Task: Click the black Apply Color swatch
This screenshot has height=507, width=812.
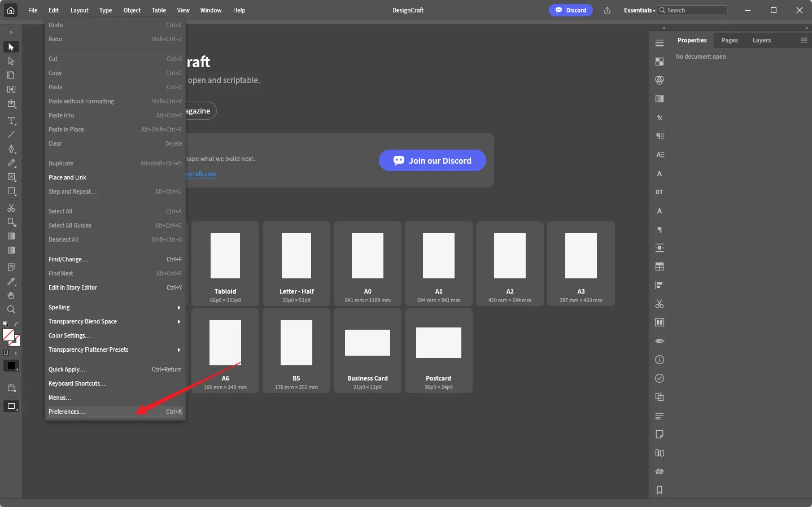Action: coord(11,366)
